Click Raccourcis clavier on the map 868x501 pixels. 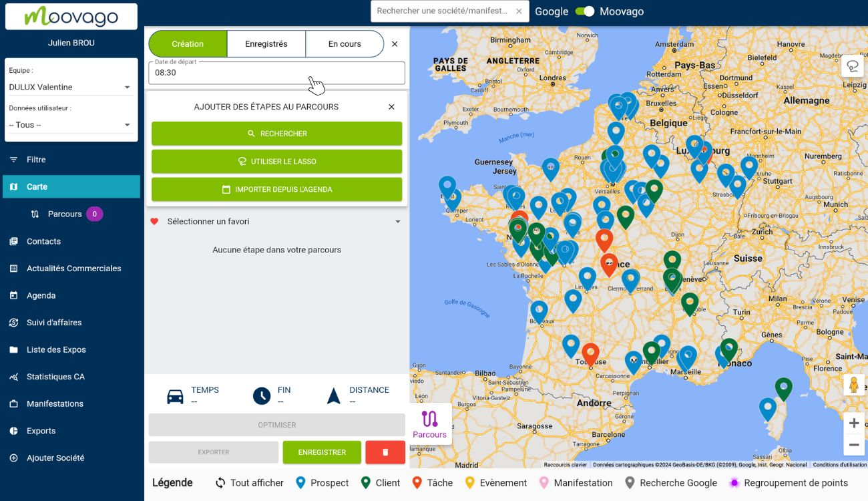pos(566,465)
